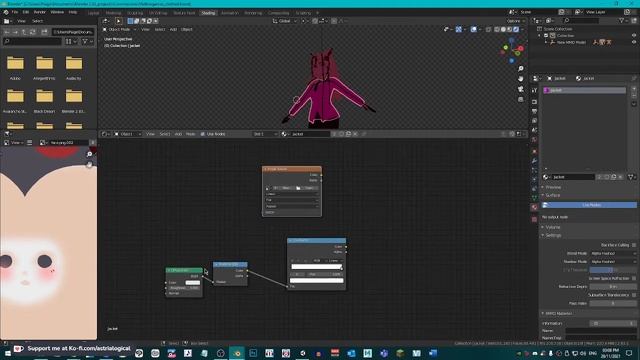
Task: Toggle X-ray mode in viewport
Action: pyautogui.click(x=489, y=29)
